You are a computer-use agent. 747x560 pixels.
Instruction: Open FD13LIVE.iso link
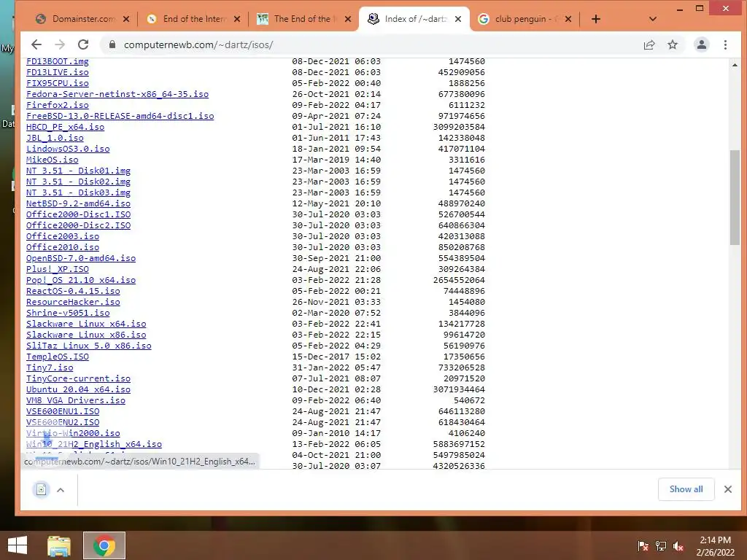click(57, 72)
